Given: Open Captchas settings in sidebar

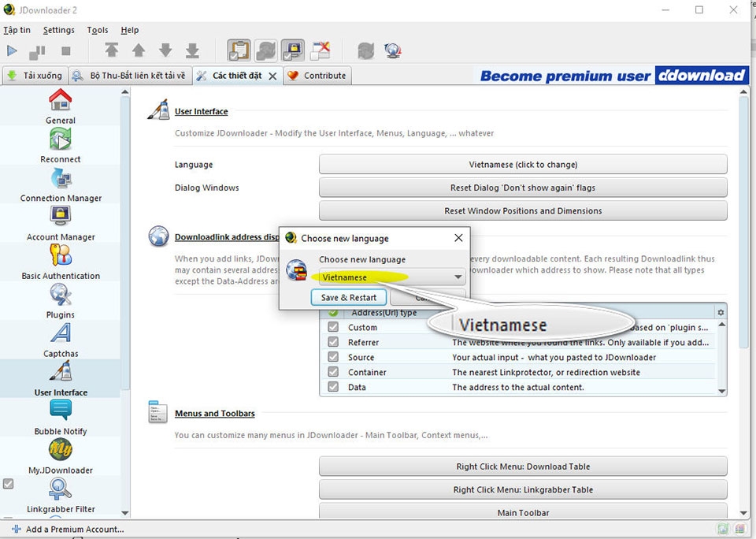Looking at the screenshot, I should (61, 340).
